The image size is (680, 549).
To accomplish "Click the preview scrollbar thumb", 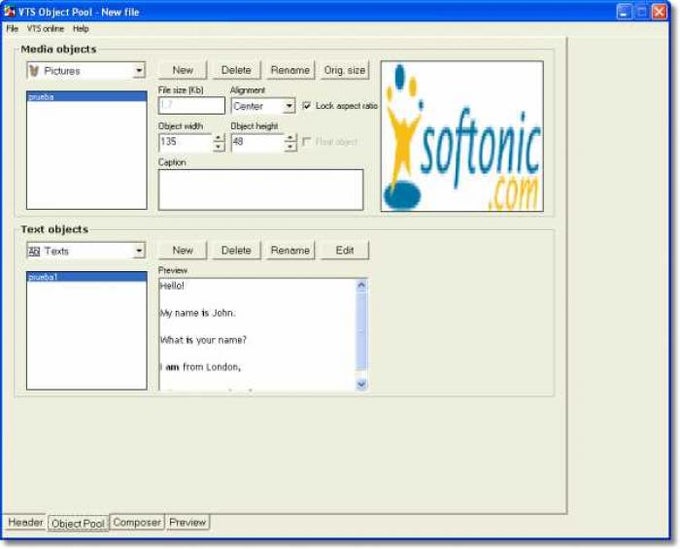I will coord(361,332).
